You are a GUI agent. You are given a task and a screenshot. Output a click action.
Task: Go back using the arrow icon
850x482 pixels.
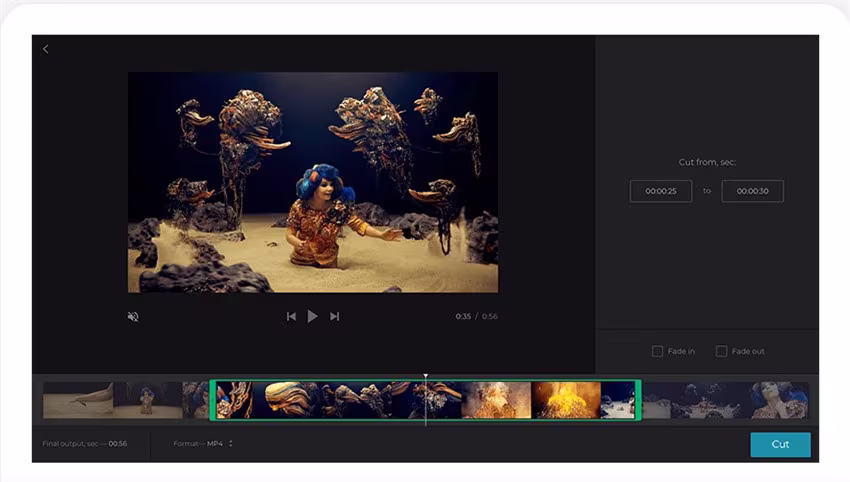[x=46, y=49]
